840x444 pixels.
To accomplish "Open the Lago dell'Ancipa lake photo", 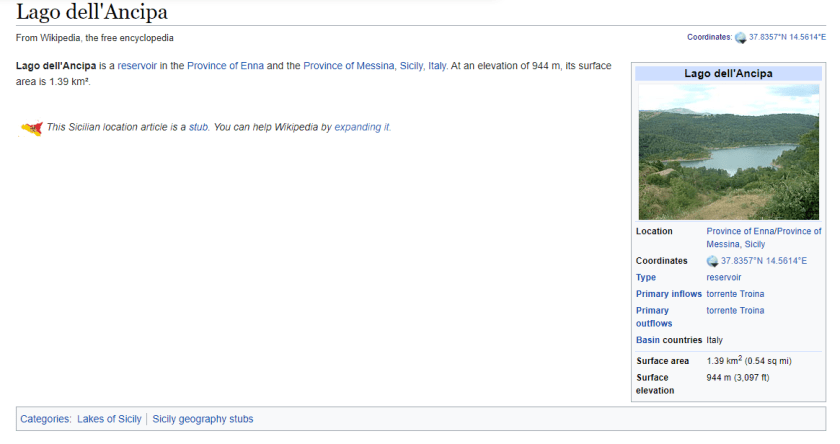I will [728, 151].
